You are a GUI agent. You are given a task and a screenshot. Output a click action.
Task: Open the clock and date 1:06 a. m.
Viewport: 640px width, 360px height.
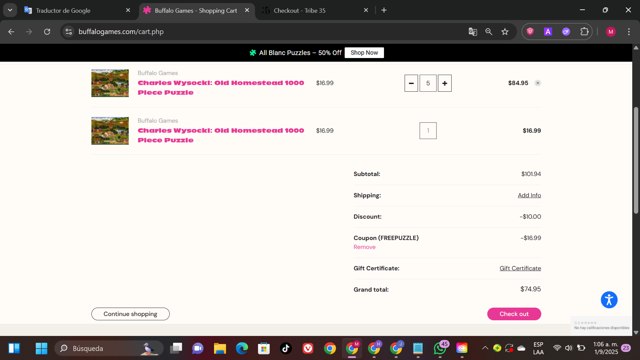(605, 348)
